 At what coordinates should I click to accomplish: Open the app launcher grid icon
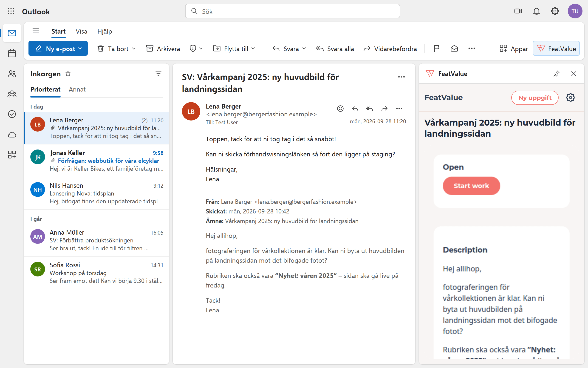(x=11, y=11)
